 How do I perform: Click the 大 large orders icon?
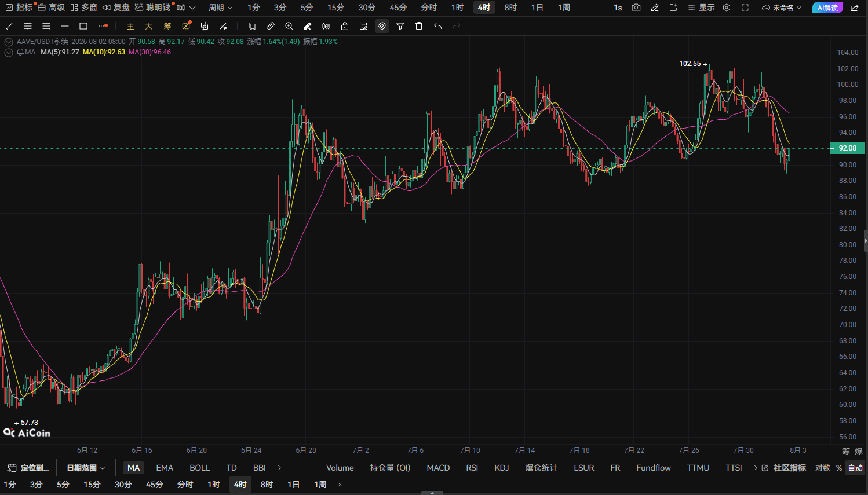coord(149,26)
